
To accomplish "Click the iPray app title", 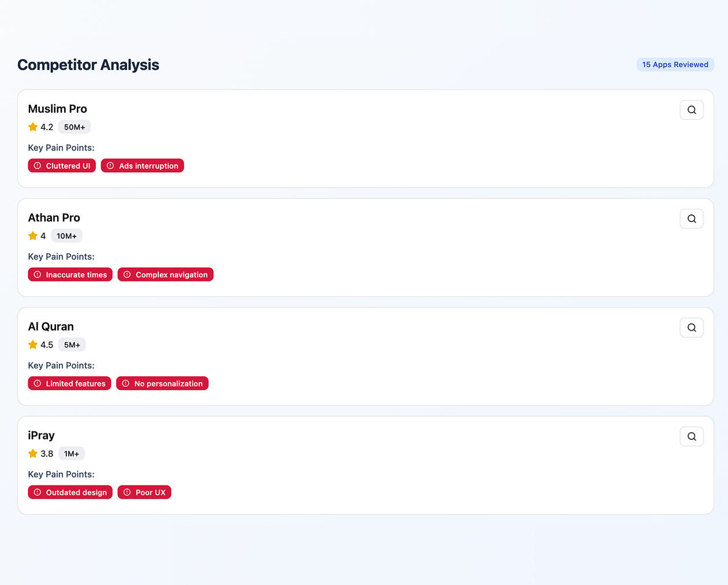I will click(42, 435).
